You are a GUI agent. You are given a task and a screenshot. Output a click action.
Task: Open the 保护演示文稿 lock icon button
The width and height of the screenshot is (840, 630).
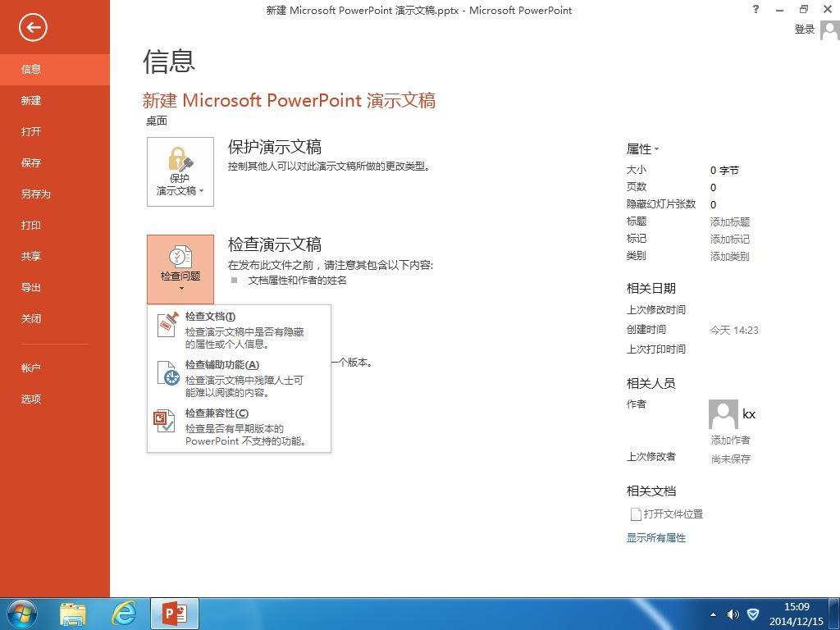click(x=180, y=171)
